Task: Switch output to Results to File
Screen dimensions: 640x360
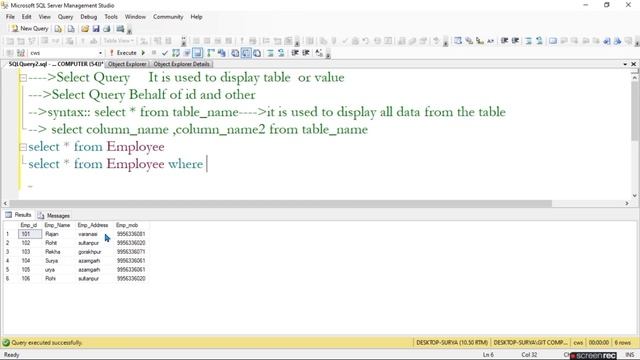Action: coord(257,53)
